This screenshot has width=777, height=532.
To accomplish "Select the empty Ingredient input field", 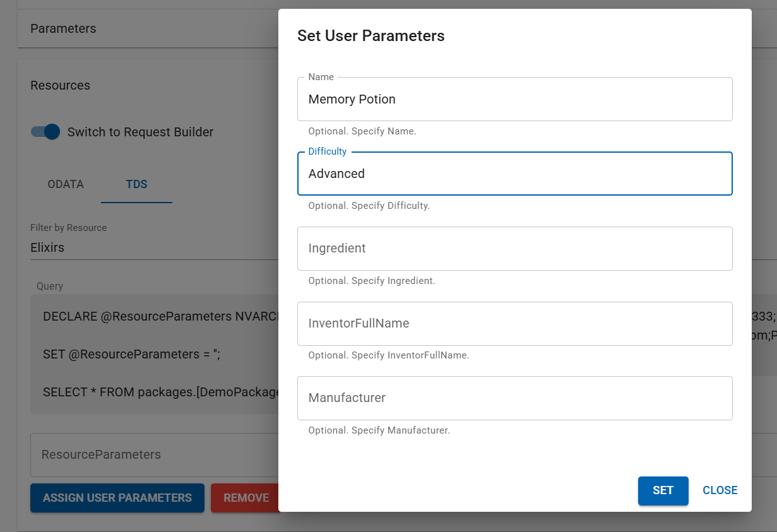I will (x=514, y=248).
